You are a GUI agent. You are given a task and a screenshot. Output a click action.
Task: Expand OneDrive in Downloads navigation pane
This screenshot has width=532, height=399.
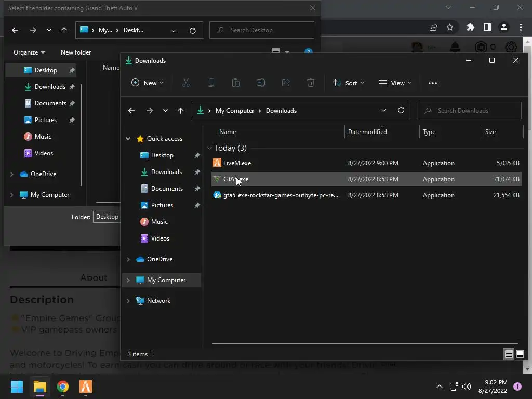coord(128,259)
